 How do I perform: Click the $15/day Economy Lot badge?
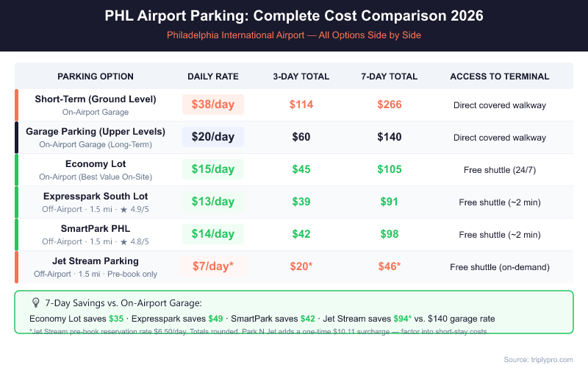click(212, 169)
